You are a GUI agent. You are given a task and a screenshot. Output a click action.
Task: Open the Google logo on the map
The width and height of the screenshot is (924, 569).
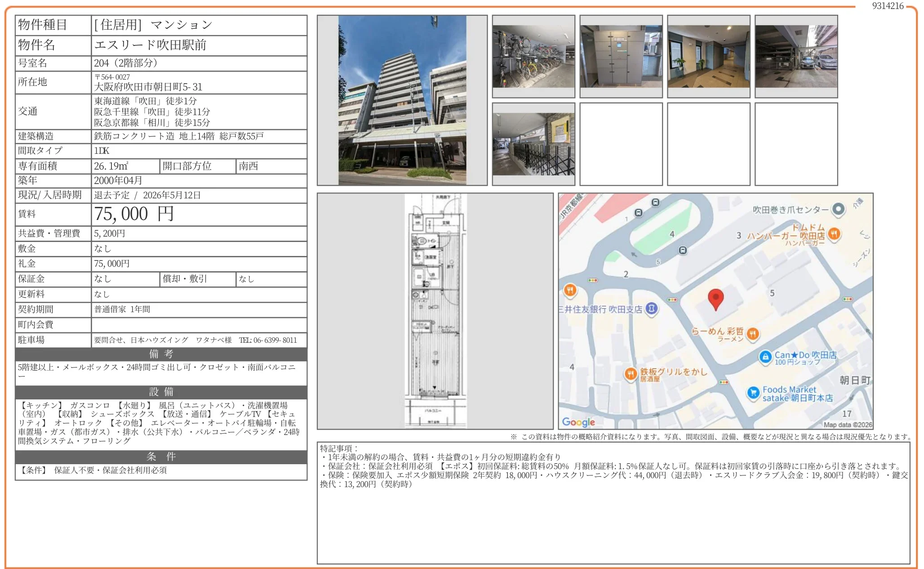[580, 422]
